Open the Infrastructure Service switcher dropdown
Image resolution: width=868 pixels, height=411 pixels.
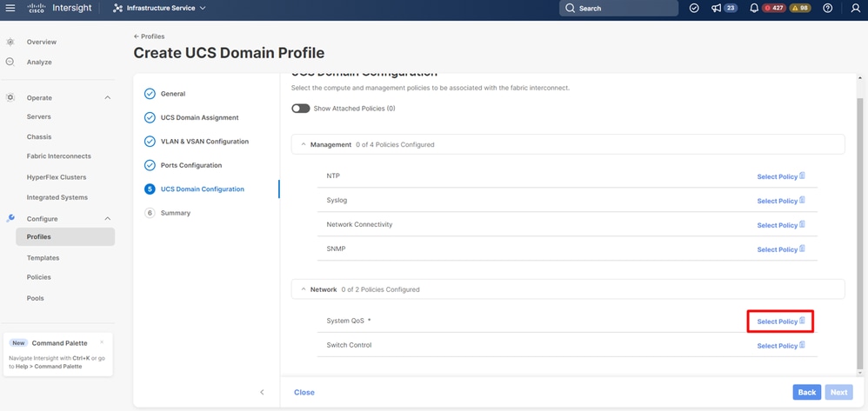pyautogui.click(x=159, y=9)
